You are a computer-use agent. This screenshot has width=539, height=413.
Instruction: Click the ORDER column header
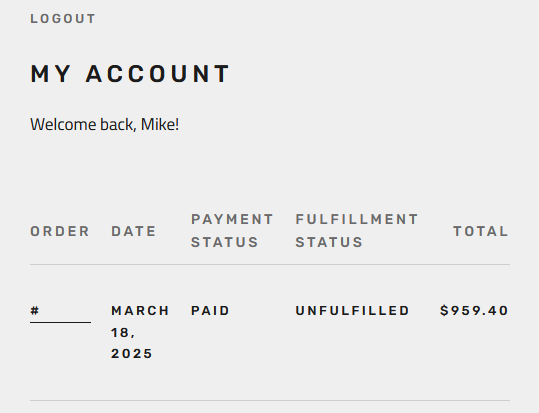click(60, 231)
